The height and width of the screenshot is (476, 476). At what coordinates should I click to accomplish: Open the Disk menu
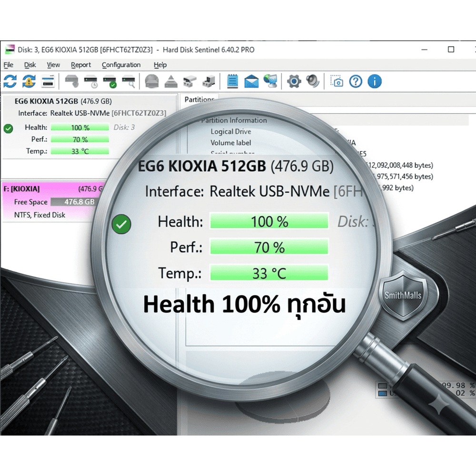(x=30, y=65)
